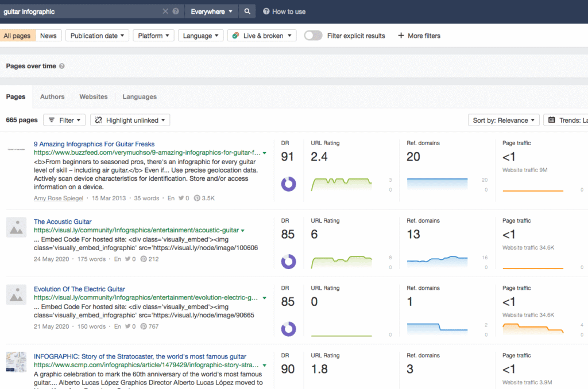This screenshot has width=588, height=389.
Task: Toggle the Filter explicit results switch
Action: 313,36
